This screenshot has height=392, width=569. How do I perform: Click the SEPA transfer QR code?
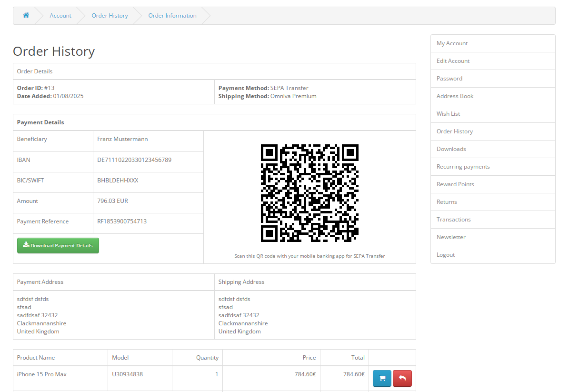309,193
